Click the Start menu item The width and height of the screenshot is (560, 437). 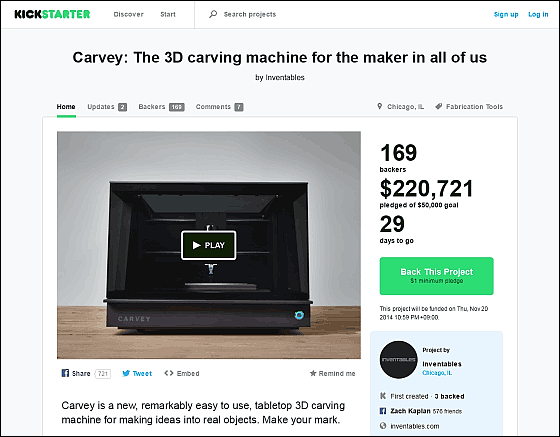tap(168, 14)
